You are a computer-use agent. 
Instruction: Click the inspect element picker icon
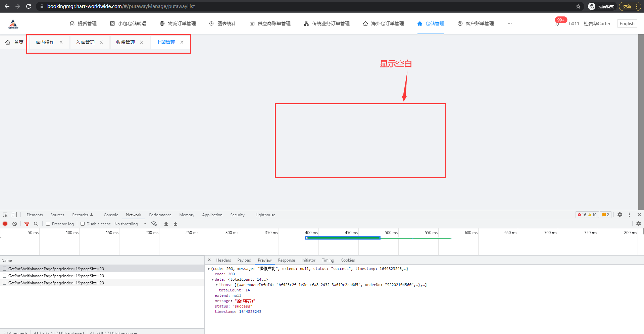tap(5, 215)
